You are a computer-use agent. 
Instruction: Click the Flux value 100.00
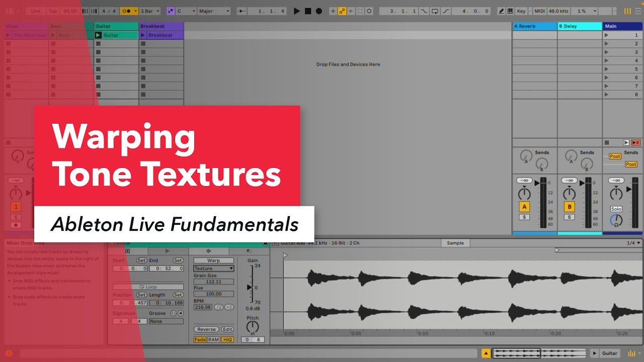click(214, 294)
